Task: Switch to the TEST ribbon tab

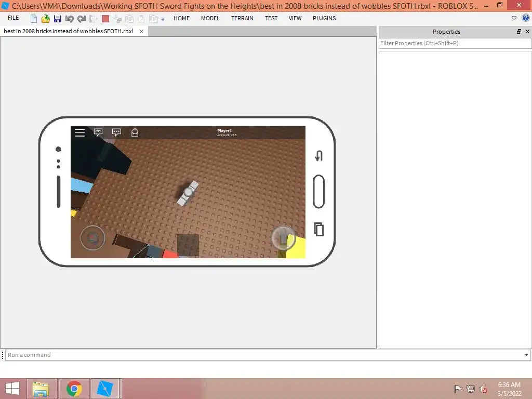Action: pos(271,18)
